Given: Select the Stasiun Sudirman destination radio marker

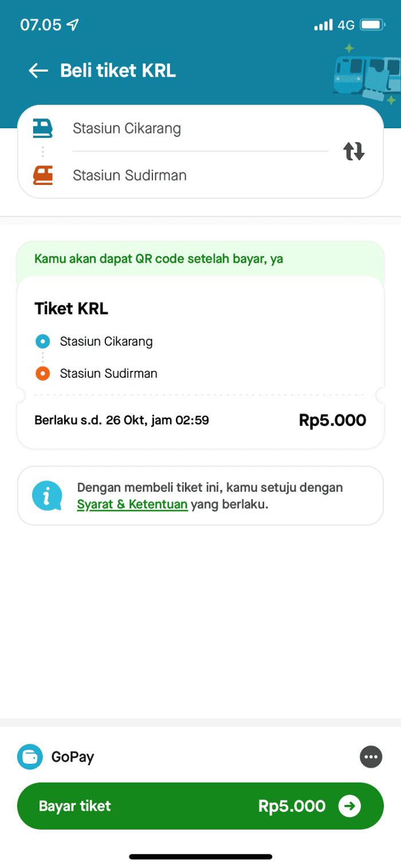Looking at the screenshot, I should click(42, 373).
